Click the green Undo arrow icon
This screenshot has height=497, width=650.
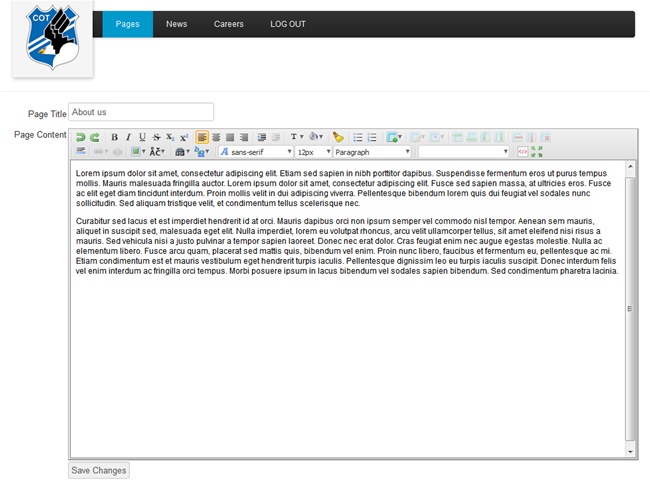[80, 137]
